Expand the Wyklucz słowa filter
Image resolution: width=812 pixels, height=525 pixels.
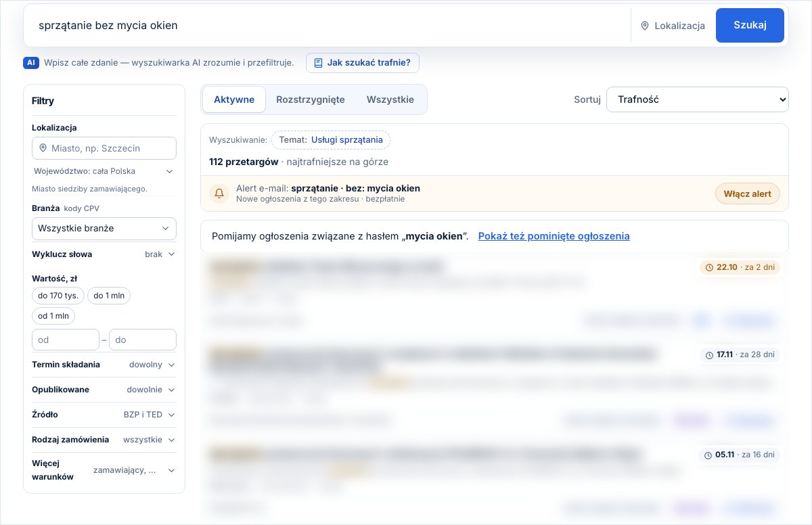tap(104, 254)
